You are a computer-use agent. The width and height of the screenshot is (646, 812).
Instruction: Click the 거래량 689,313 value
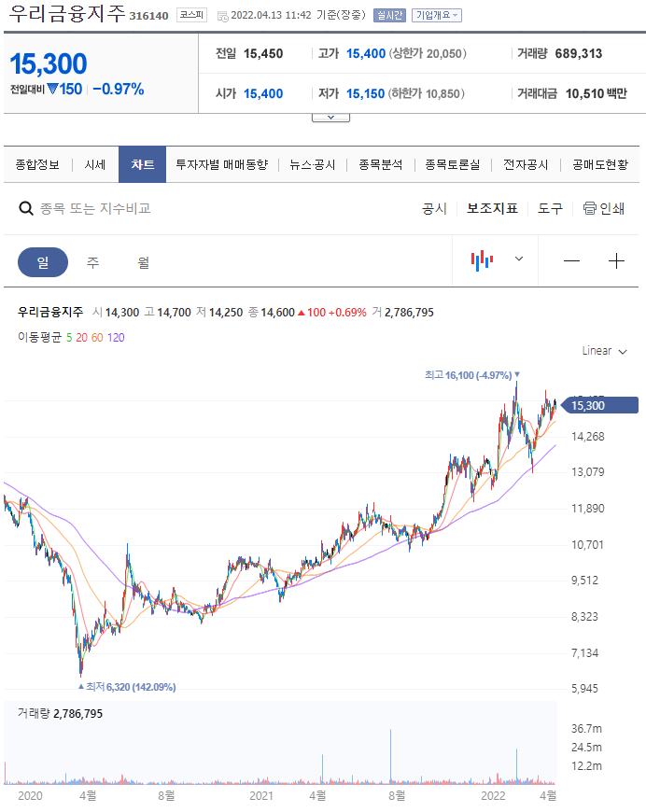click(x=579, y=54)
